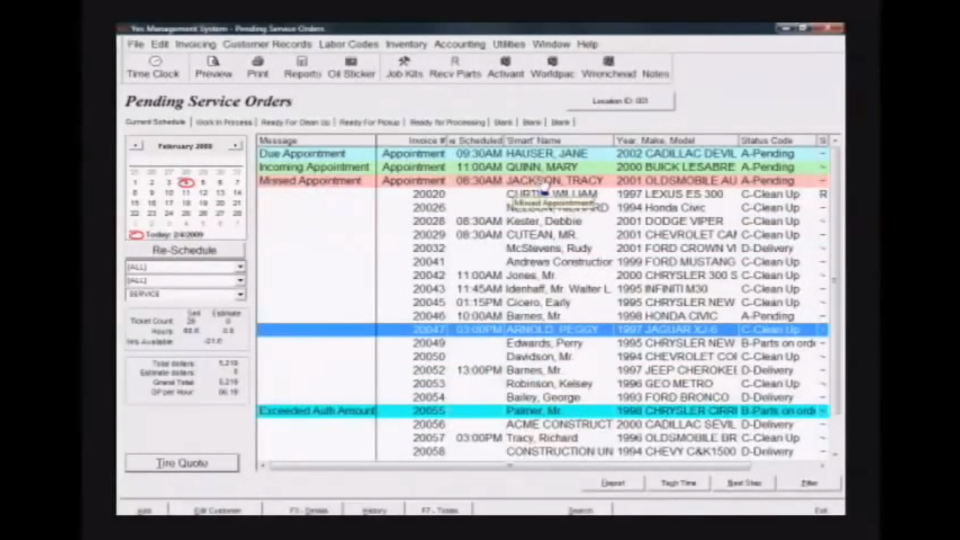Select invoice 20047 ARNOLD, PEGGY row
Viewport: 960px width, 540px height.
click(542, 329)
